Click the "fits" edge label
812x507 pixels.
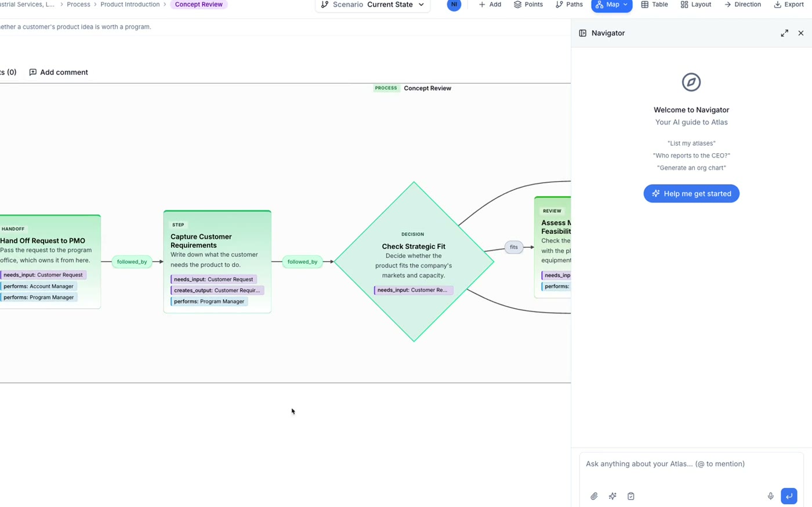(514, 247)
